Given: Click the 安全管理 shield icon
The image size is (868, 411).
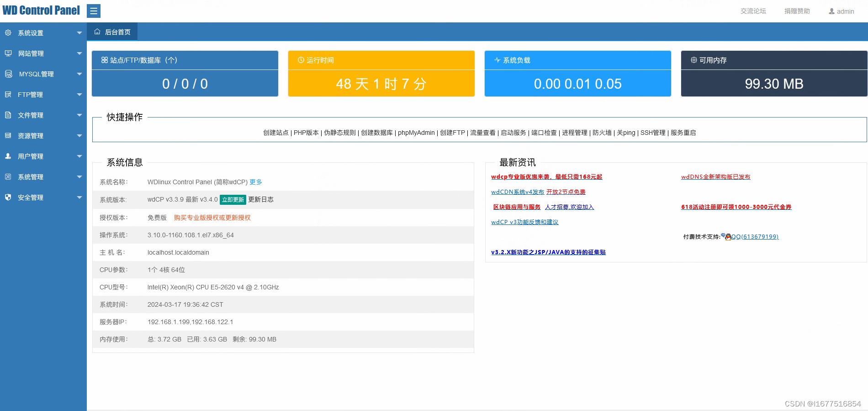Looking at the screenshot, I should coord(8,197).
